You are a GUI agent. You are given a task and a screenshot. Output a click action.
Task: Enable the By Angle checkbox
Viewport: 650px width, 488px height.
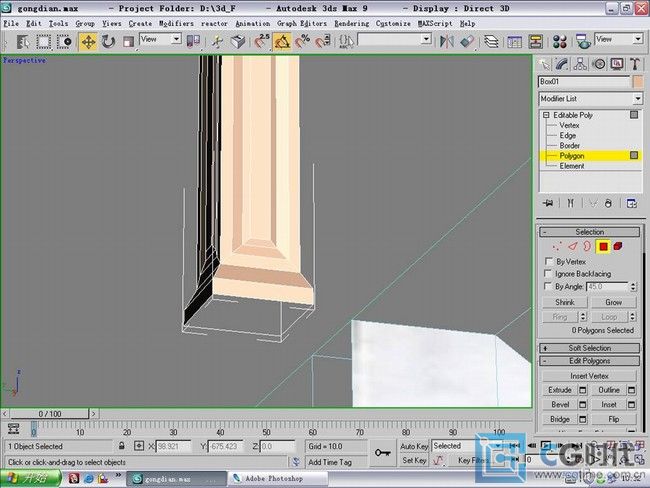548,286
